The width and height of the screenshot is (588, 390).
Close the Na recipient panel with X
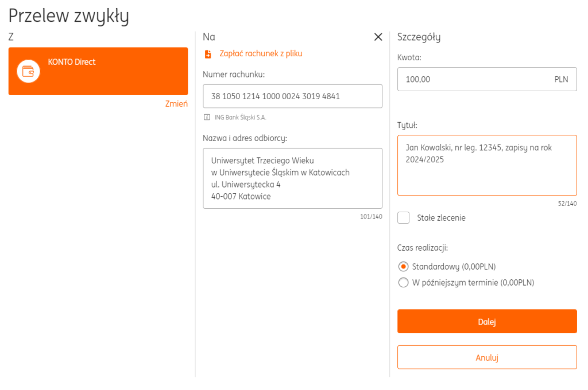tap(378, 37)
